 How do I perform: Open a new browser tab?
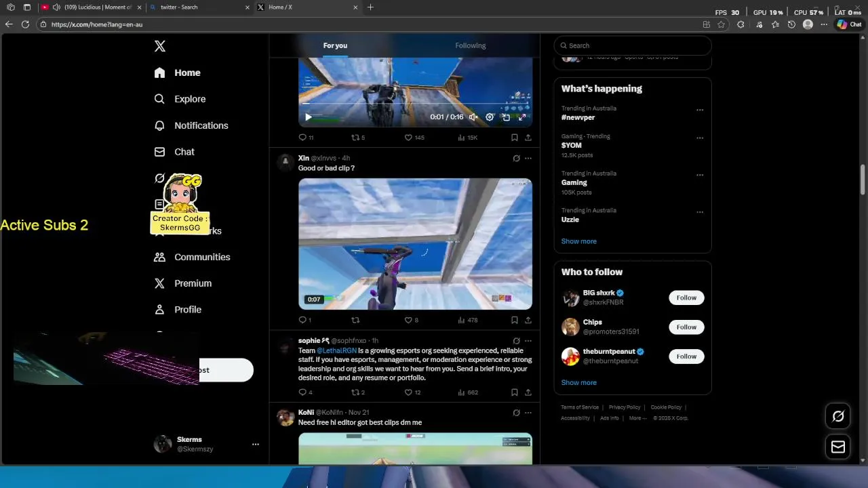[370, 7]
